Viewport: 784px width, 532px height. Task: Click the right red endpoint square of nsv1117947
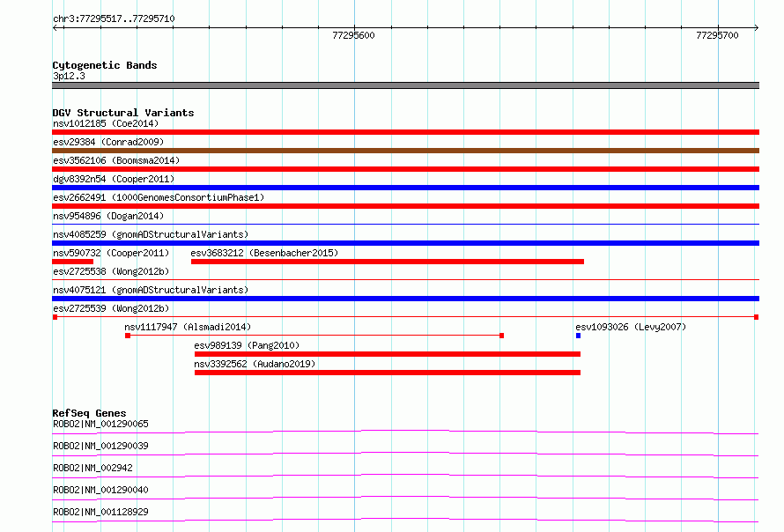coord(501,336)
